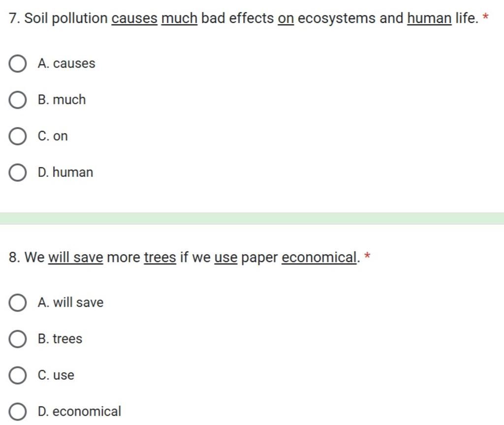Mark "D. human" as the answer

point(18,173)
